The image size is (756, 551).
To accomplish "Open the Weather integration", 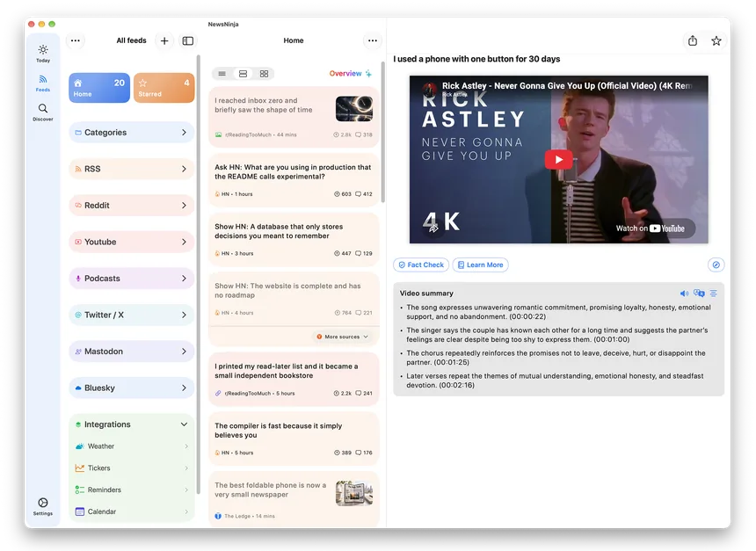I will click(x=132, y=446).
